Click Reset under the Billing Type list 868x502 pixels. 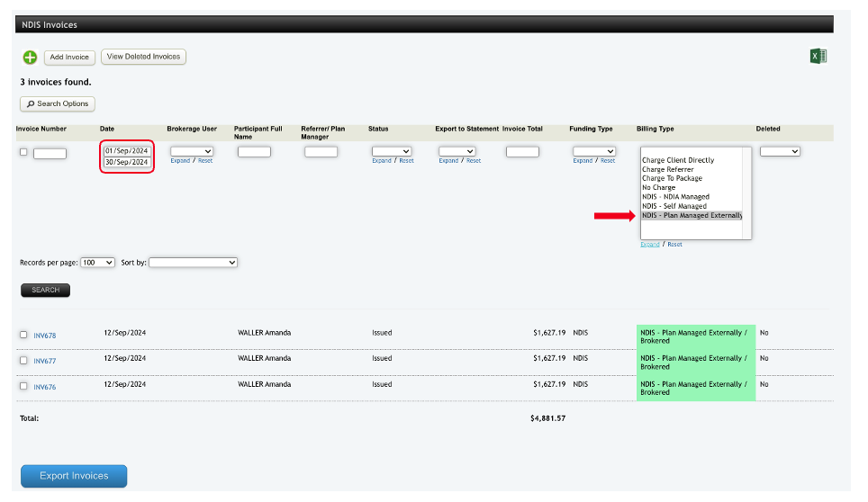point(674,245)
